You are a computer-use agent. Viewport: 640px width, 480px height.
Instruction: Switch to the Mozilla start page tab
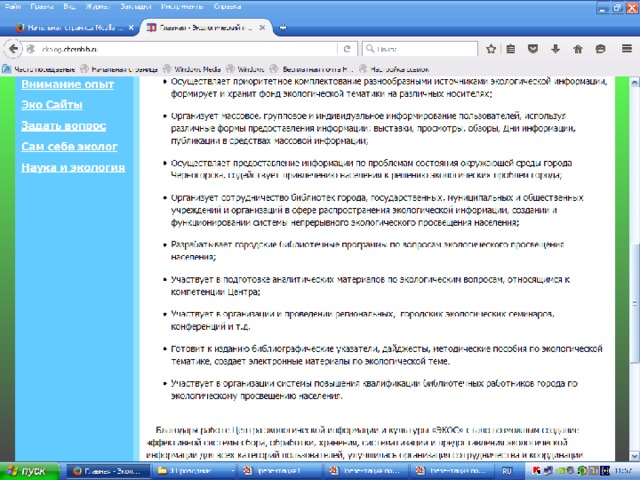point(73,27)
